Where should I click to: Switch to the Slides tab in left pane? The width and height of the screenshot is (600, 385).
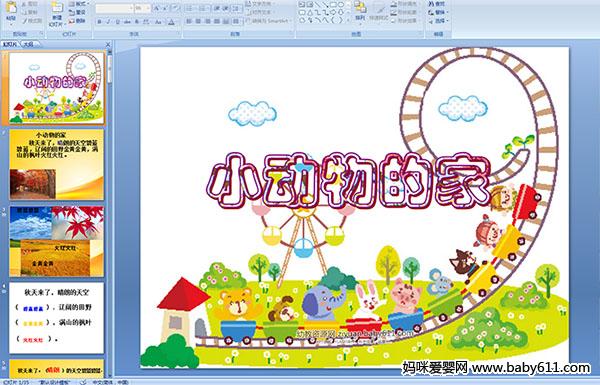(10, 44)
